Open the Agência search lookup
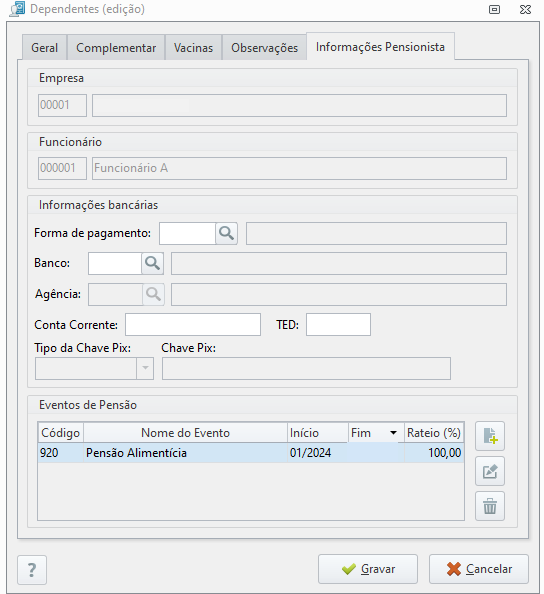The height and width of the screenshot is (594, 544). click(153, 294)
